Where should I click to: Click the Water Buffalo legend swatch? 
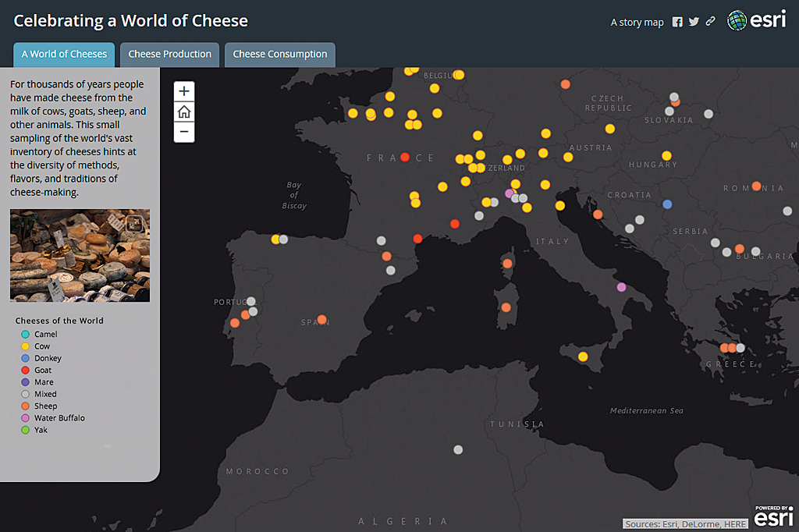pyautogui.click(x=25, y=418)
